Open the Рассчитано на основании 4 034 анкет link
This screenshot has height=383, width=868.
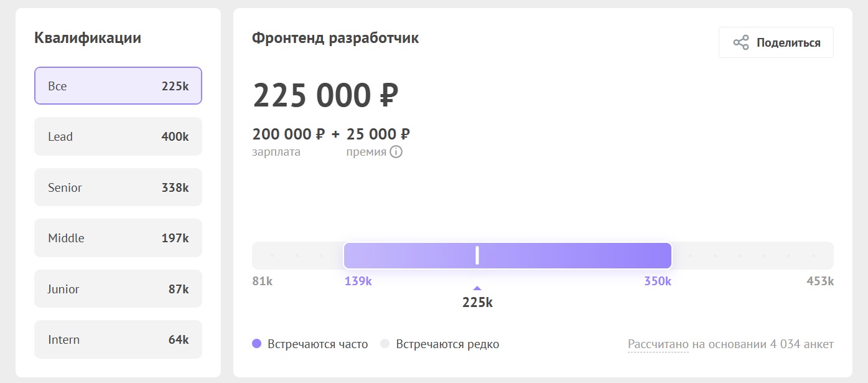[731, 344]
